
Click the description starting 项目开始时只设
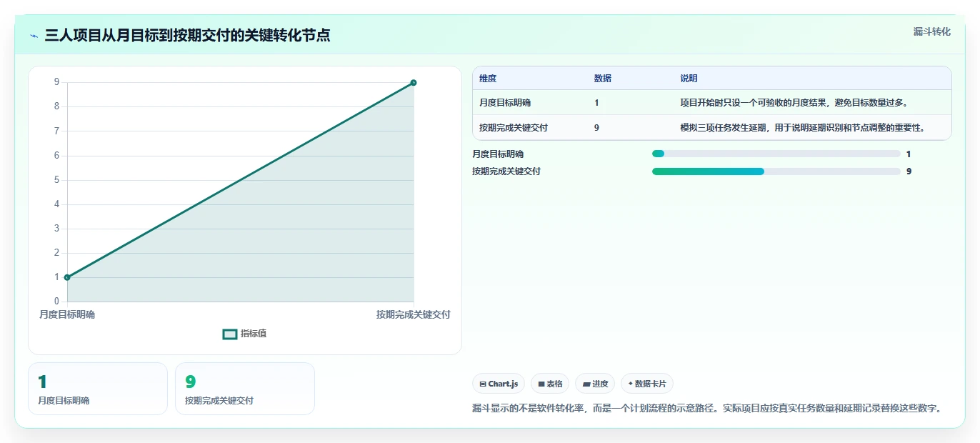pos(794,103)
